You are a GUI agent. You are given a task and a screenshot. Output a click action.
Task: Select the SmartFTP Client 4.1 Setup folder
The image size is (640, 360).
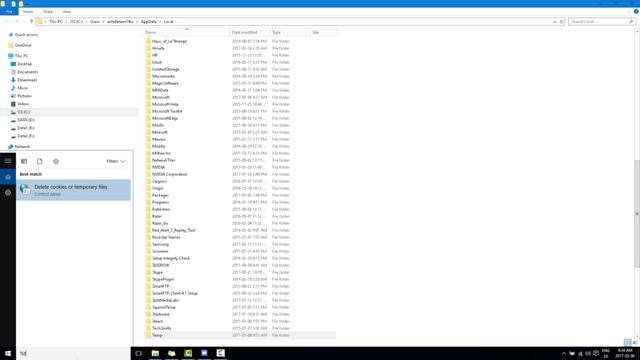(175, 293)
